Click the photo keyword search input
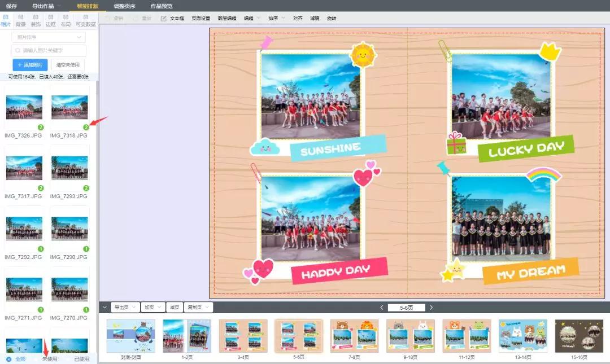The width and height of the screenshot is (610, 364). point(49,51)
